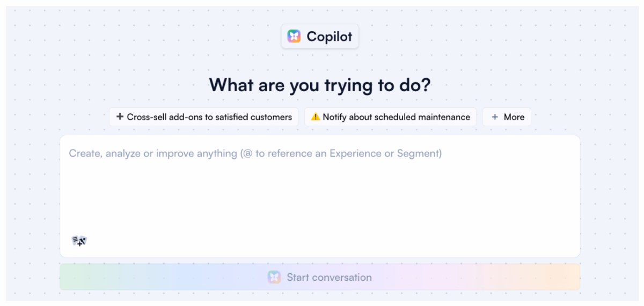Click the placeholder text mentioning Experience or Segment

pos(255,154)
